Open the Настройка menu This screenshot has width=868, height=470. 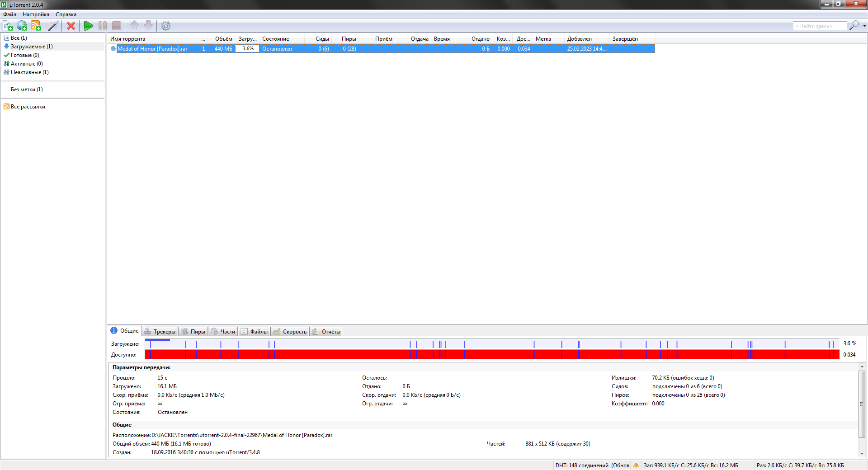[36, 14]
